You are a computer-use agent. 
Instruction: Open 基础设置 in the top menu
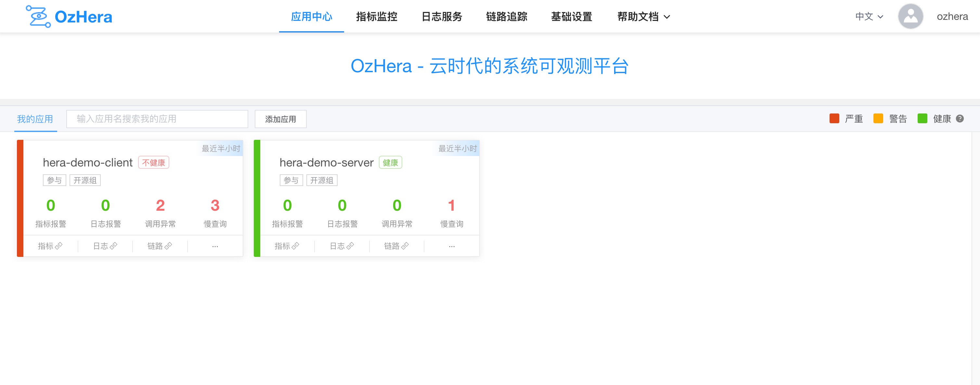coord(572,17)
